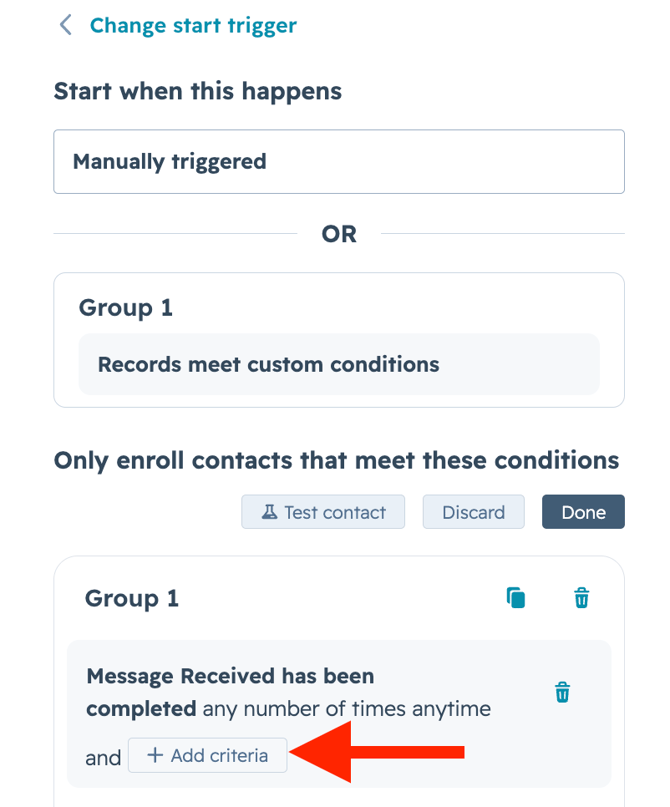Delete Group 1 with its trash icon
Image resolution: width=670 pixels, height=807 pixels.
click(x=581, y=598)
